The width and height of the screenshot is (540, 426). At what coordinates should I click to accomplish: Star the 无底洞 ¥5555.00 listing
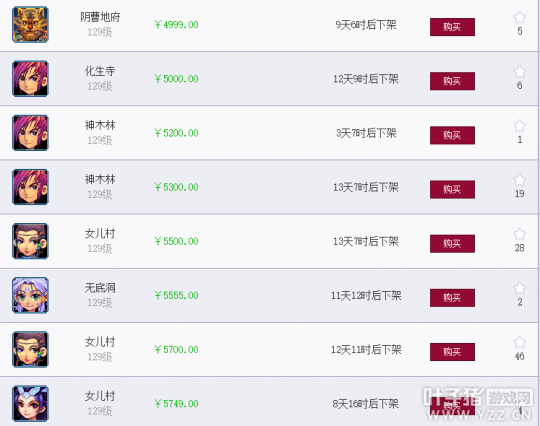click(x=519, y=288)
